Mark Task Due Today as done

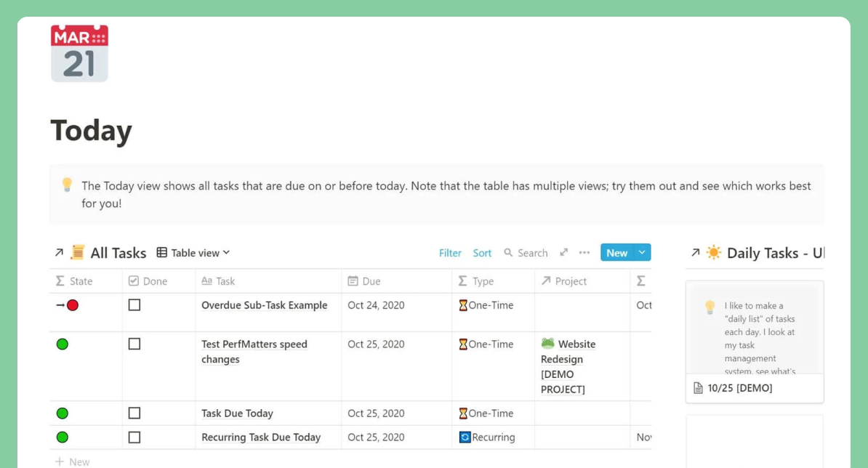pyautogui.click(x=134, y=413)
